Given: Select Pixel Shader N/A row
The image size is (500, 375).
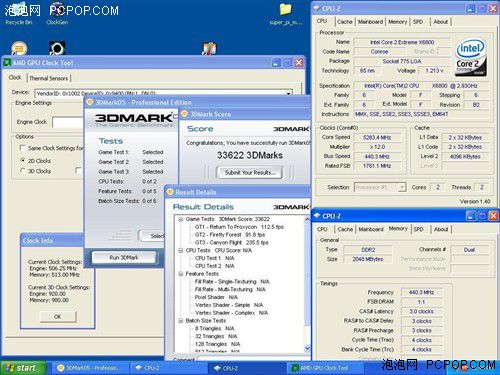Looking at the screenshot, I should 216,297.
